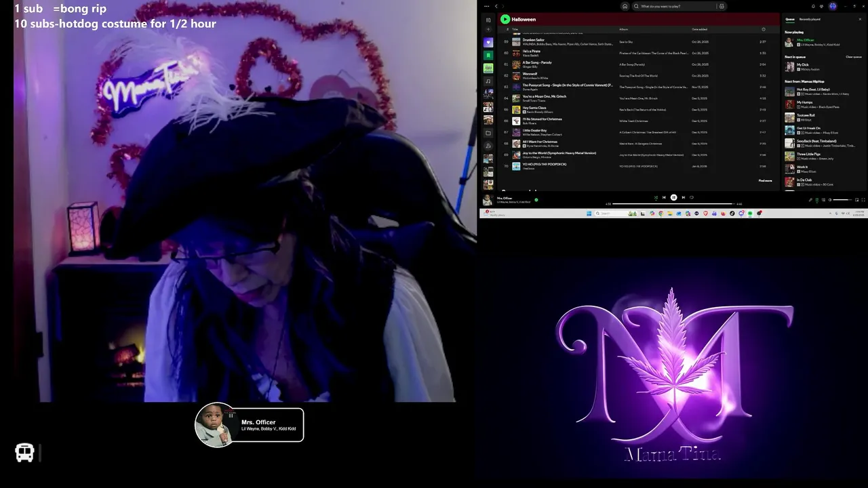Open the Browse icon beside the search box
868x488 pixels.
pos(722,6)
